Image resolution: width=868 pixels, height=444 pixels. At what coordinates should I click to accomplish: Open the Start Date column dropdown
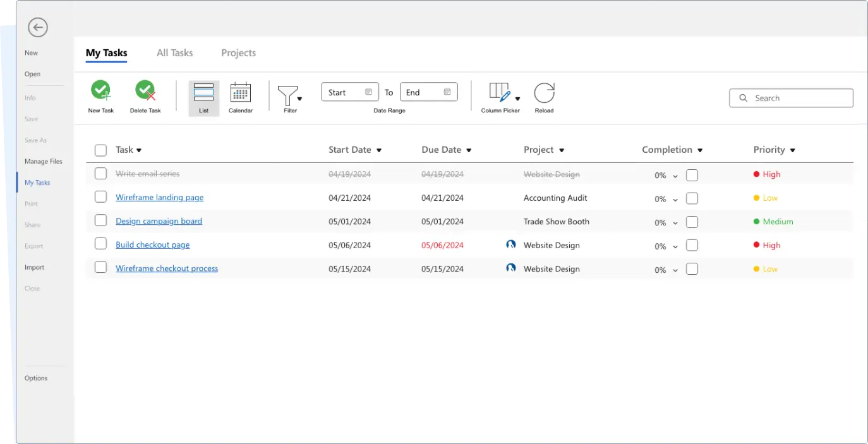tap(379, 150)
